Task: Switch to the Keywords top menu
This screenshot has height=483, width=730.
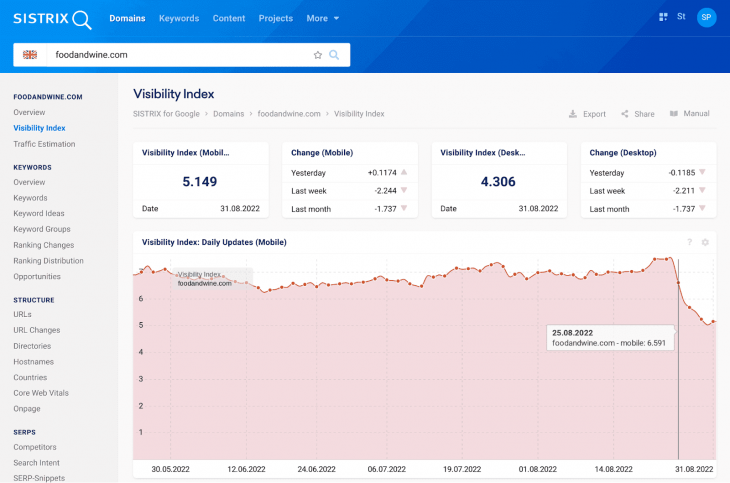Action: 179,18
